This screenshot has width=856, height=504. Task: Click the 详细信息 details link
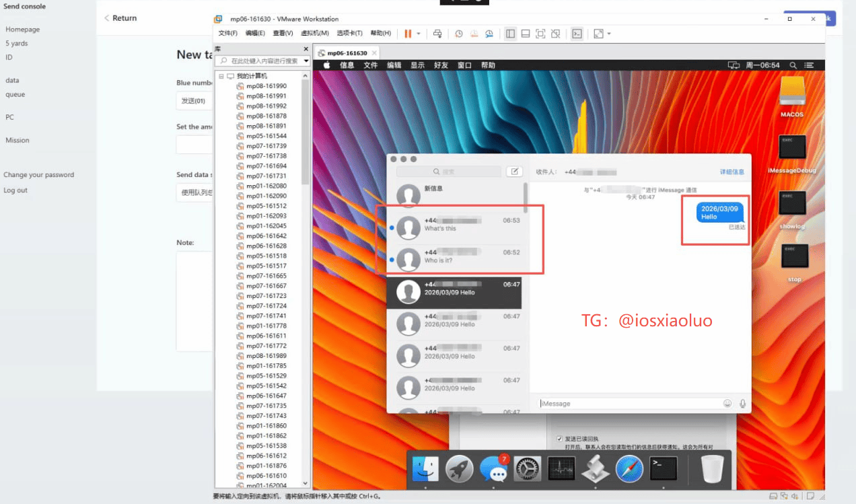[x=732, y=172]
